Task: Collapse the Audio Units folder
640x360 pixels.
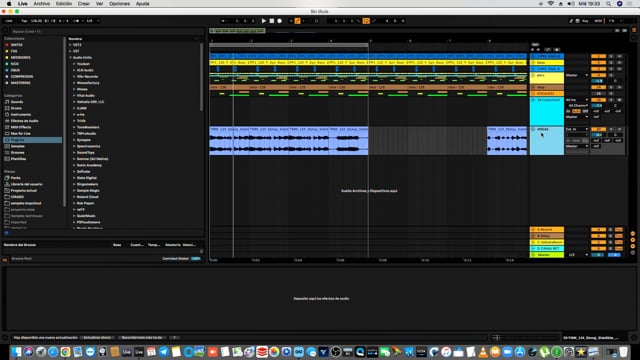Action: click(70, 58)
